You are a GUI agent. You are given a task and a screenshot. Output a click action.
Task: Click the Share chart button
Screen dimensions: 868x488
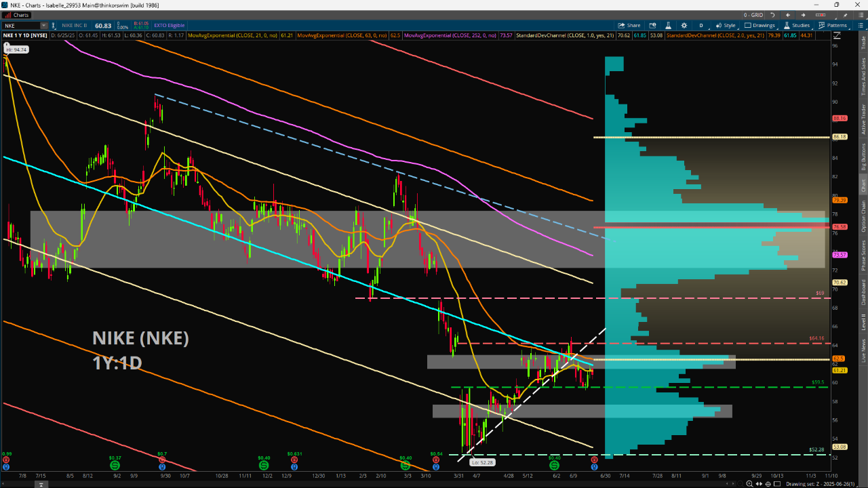[x=629, y=25]
